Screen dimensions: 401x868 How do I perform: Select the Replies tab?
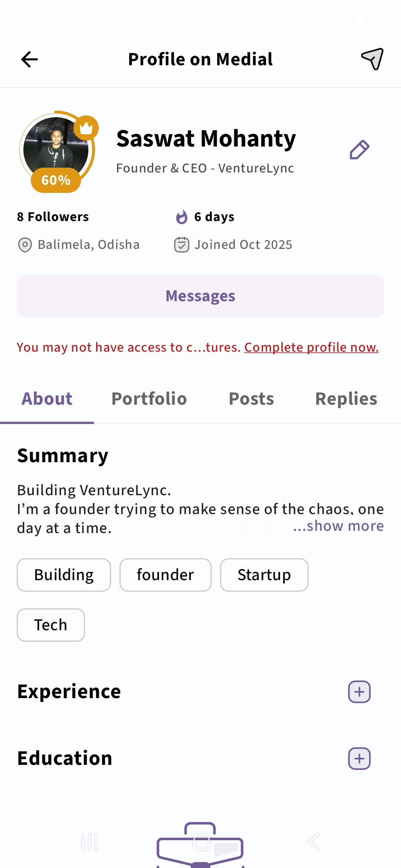(x=346, y=399)
